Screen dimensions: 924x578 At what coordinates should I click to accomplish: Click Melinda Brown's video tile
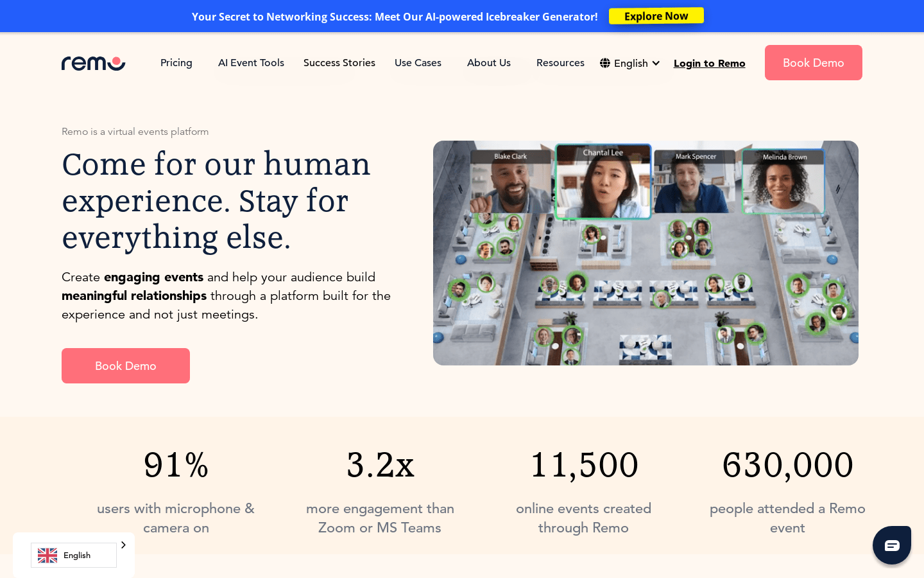[783, 183]
